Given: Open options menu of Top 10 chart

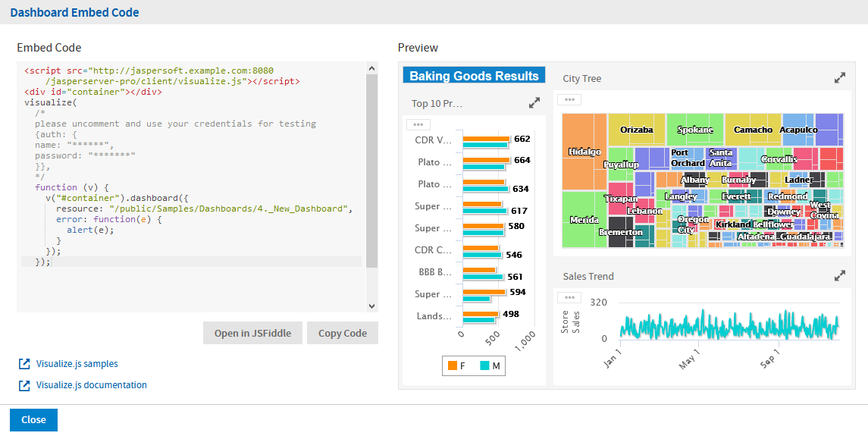Looking at the screenshot, I should (418, 124).
